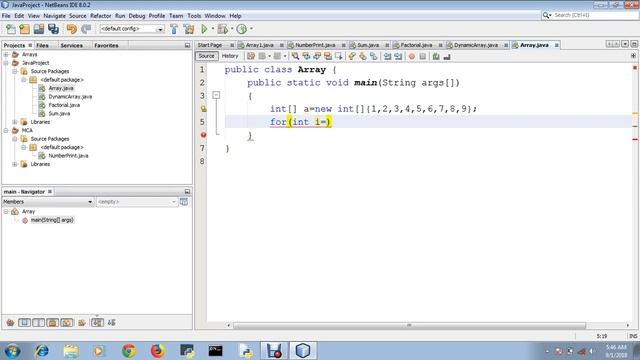
Task: Click red error mark in right stripe
Action: point(635,140)
